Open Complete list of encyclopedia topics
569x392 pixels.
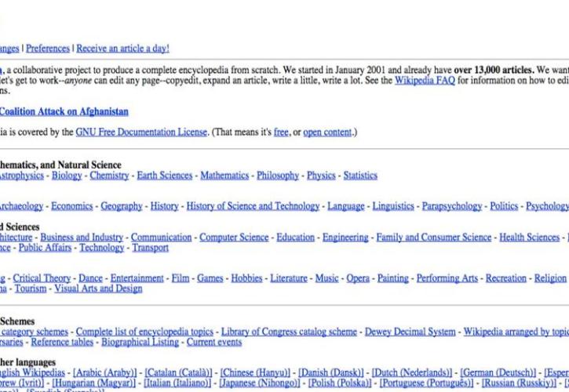pos(144,332)
